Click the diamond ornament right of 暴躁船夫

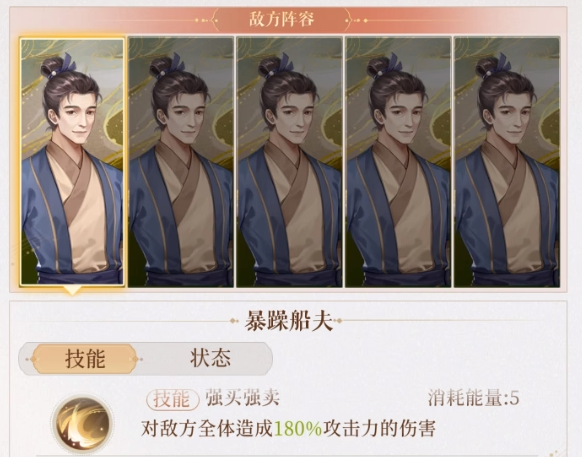coord(338,320)
